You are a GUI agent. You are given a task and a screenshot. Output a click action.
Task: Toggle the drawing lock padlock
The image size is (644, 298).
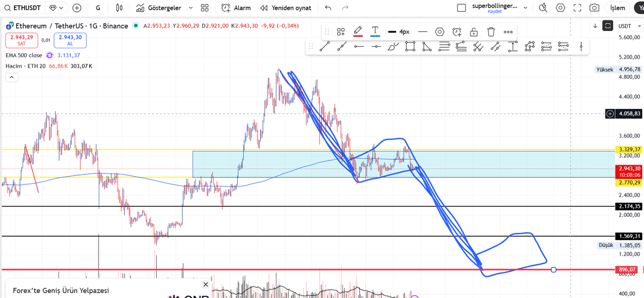pyautogui.click(x=474, y=32)
